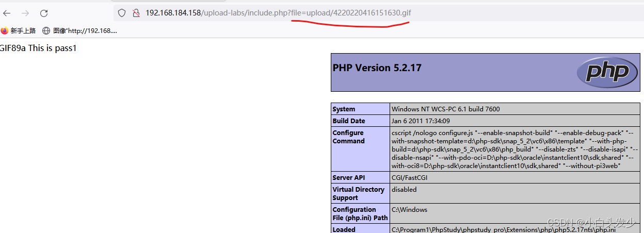Click the Loaded row label

(344, 229)
